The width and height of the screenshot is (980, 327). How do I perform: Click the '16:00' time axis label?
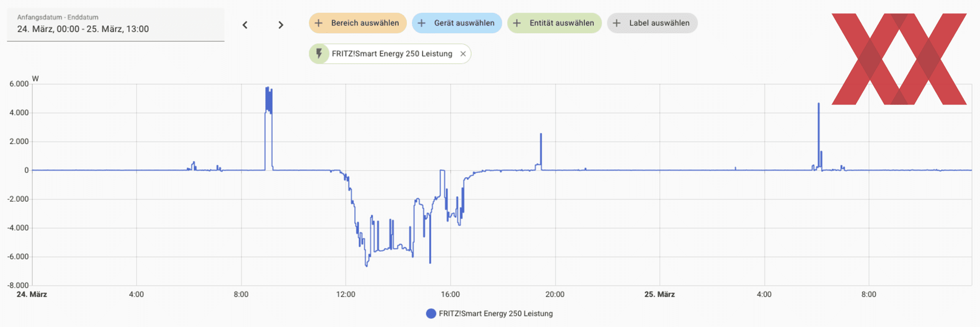450,294
